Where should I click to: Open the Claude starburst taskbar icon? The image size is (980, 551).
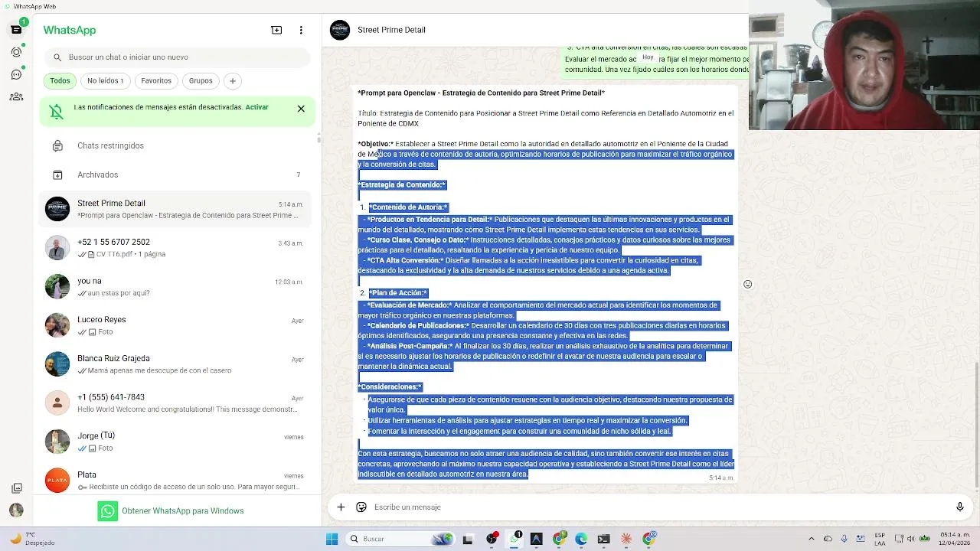click(626, 539)
